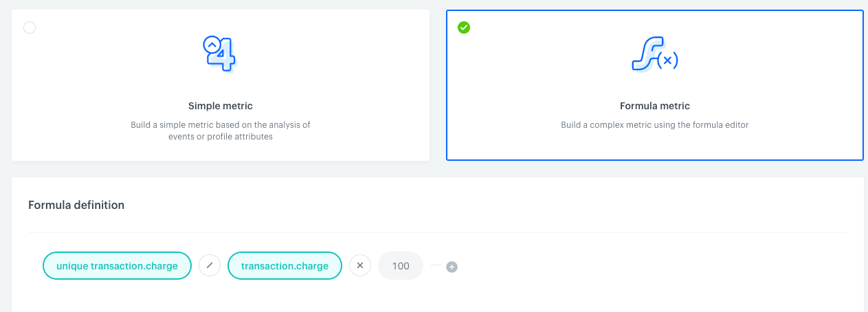Viewport: 868px width, 312px height.
Task: Select the Simple metric radio button
Action: (x=30, y=27)
